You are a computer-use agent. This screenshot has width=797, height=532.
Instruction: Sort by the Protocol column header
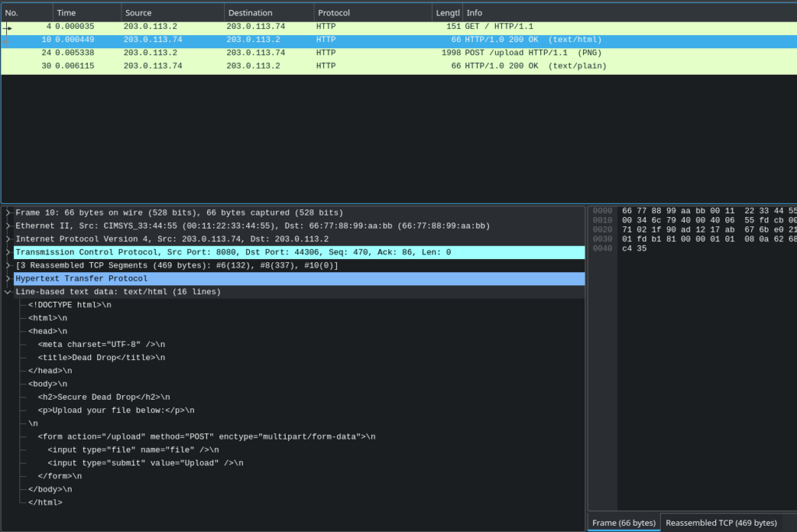coord(373,12)
